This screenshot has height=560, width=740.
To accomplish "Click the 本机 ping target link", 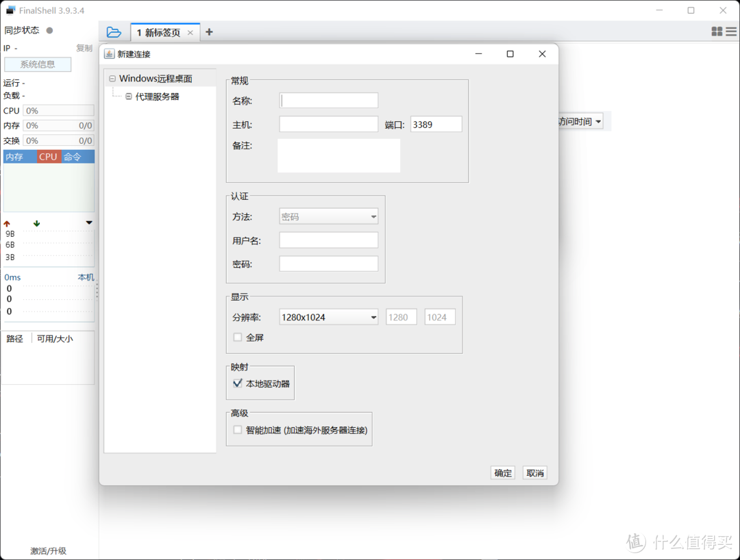I will click(86, 277).
